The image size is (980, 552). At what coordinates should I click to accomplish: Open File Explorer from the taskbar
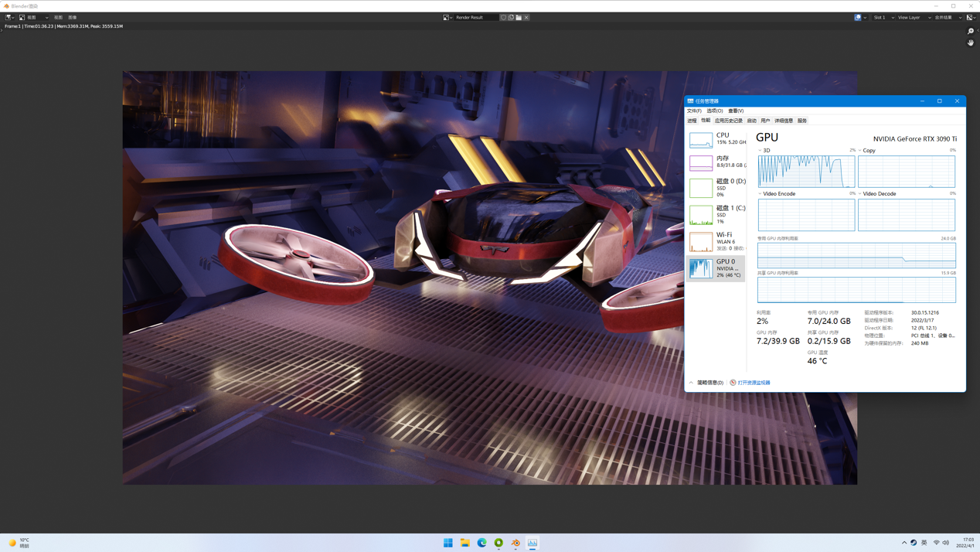point(464,543)
